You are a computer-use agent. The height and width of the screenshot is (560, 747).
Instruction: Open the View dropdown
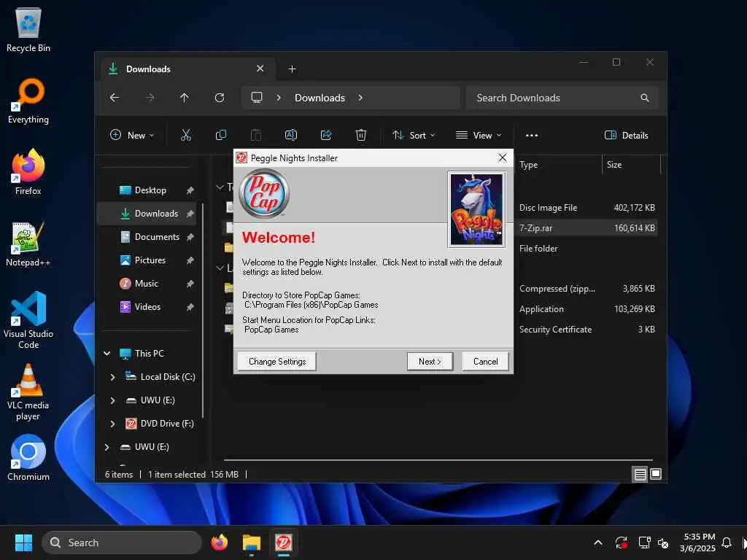click(x=479, y=135)
